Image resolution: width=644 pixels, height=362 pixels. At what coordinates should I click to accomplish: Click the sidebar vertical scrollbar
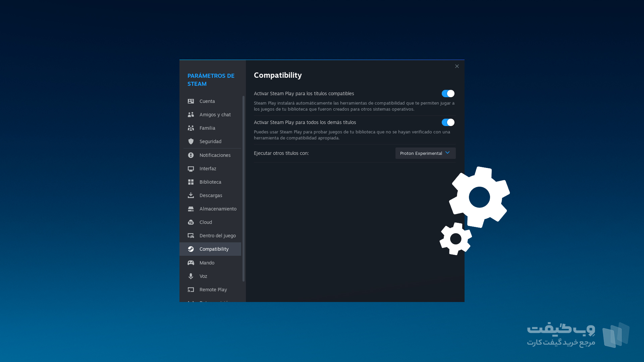pyautogui.click(x=244, y=189)
